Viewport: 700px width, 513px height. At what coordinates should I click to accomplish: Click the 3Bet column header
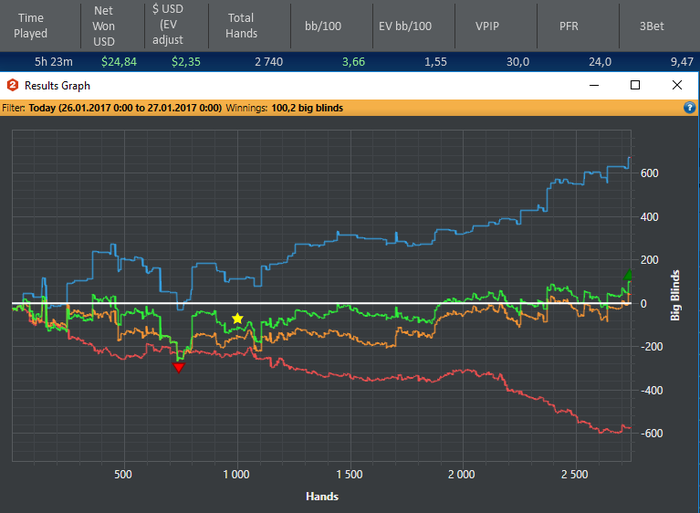coord(652,26)
